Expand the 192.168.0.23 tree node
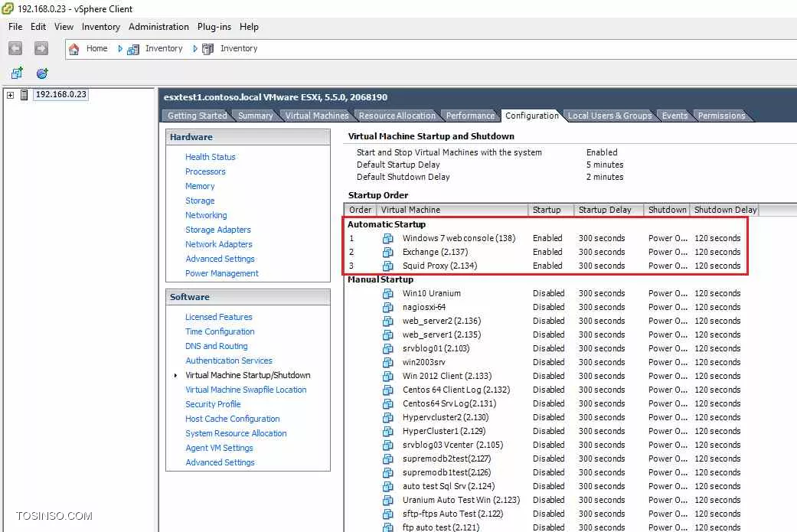 point(10,94)
